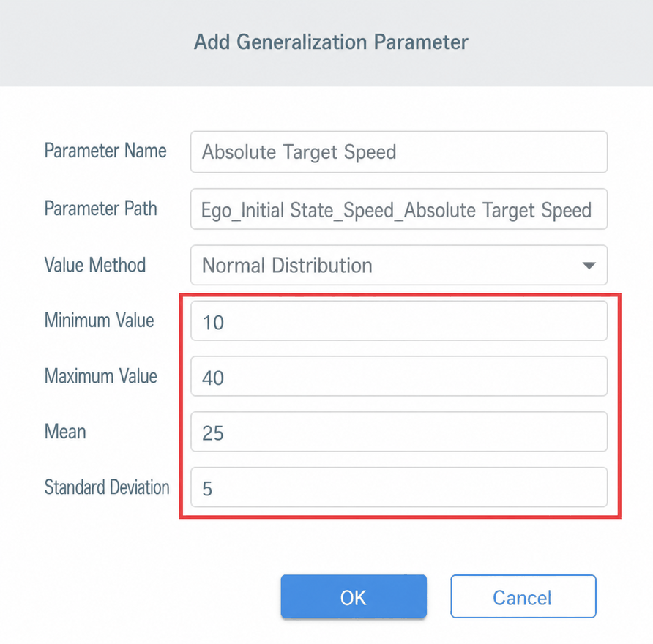
Task: Click the Minimum Value label
Action: coord(99,320)
